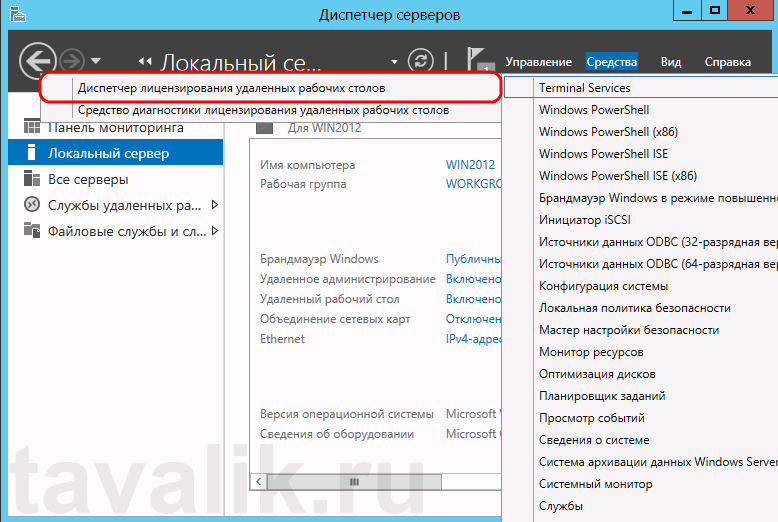
Task: Open the Вид menu
Action: pos(671,62)
